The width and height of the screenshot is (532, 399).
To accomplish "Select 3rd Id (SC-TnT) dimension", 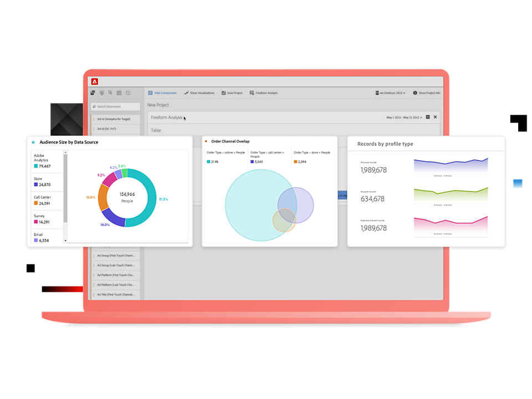I will 116,129.
